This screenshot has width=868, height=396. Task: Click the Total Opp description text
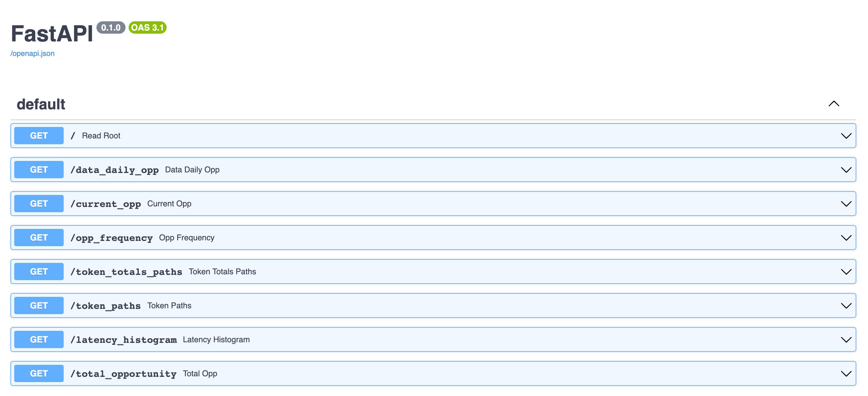[x=200, y=374]
